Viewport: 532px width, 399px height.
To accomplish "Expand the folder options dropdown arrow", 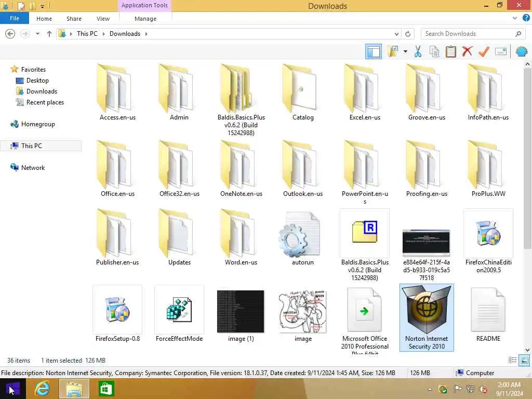I will [x=405, y=52].
